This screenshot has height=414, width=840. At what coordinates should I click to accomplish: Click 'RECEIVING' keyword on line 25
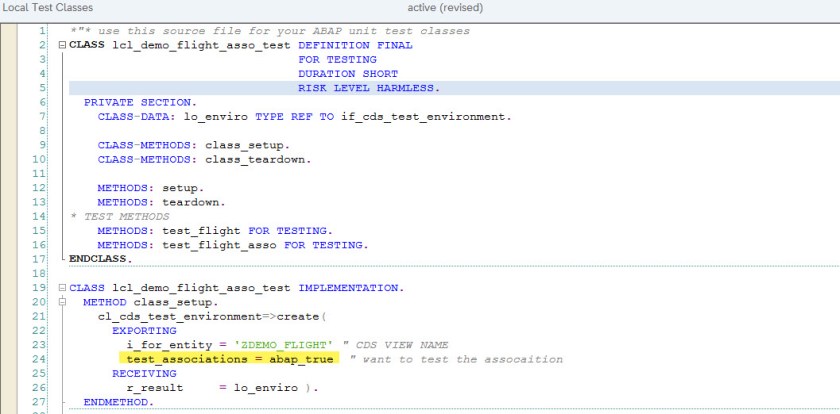(x=144, y=373)
